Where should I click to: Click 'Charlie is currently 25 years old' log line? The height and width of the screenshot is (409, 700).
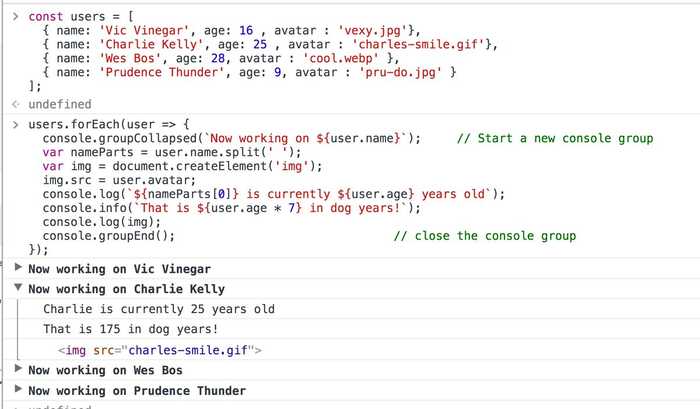point(159,309)
